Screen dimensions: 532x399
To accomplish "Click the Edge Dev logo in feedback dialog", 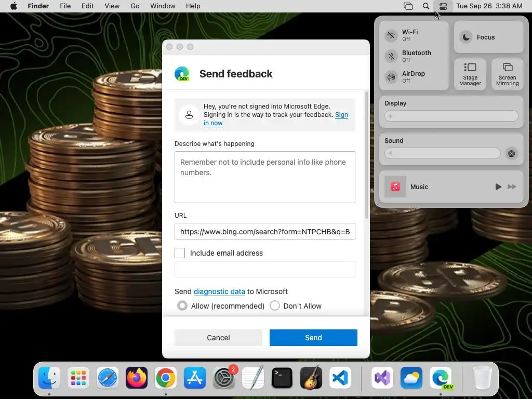I will pos(182,74).
